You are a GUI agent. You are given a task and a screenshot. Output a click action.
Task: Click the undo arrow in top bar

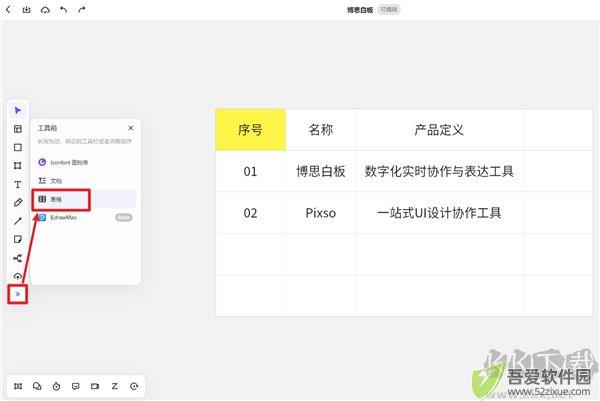tap(64, 10)
